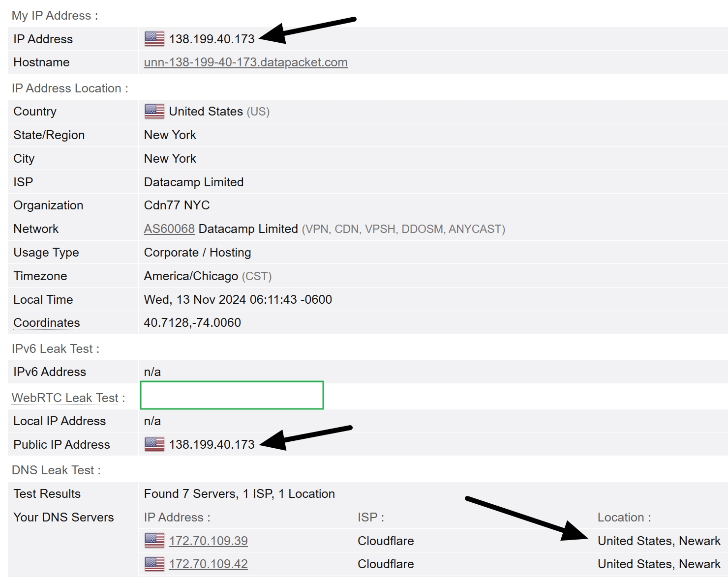Viewport: 728px width, 577px height.
Task: Click the flag icon next to 172.70.109.39
Action: tap(153, 540)
